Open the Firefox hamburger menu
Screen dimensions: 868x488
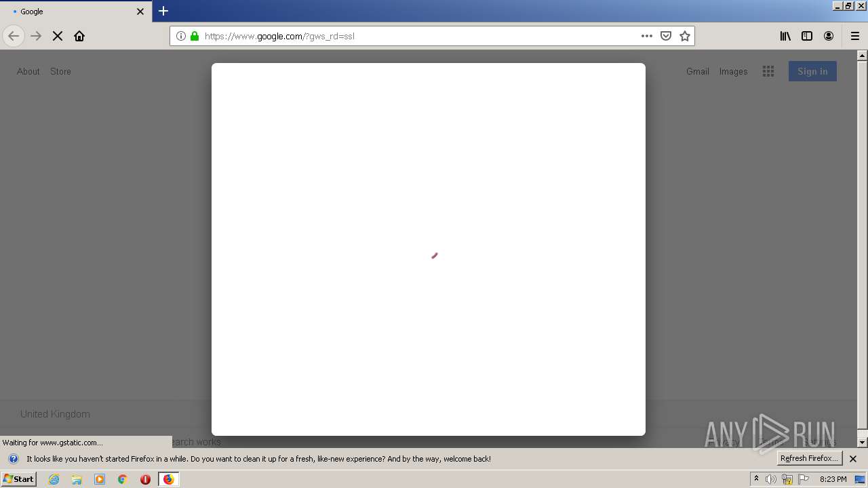click(855, 36)
